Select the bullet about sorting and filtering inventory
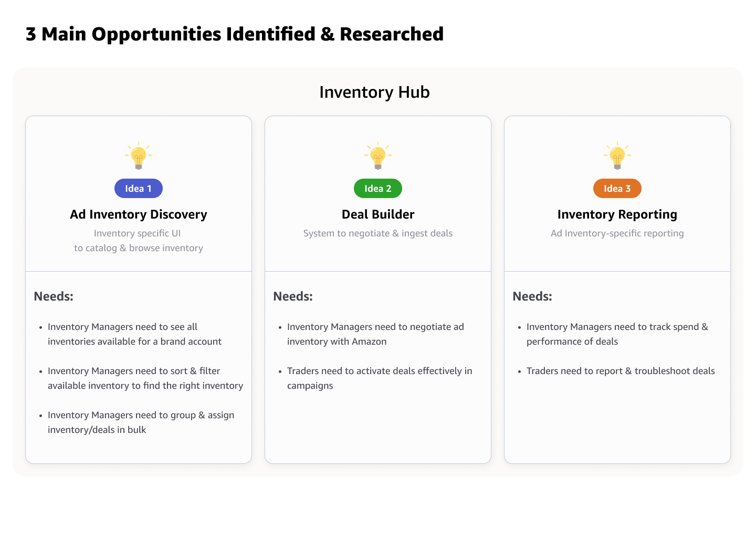 tap(145, 378)
